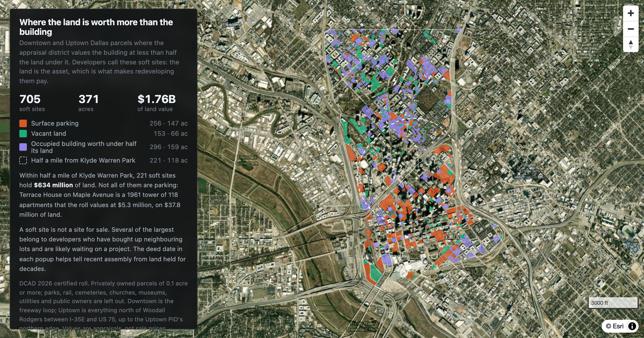The height and width of the screenshot is (338, 644).
Task: Click the '$1.76B' land value figure
Action: (156, 99)
